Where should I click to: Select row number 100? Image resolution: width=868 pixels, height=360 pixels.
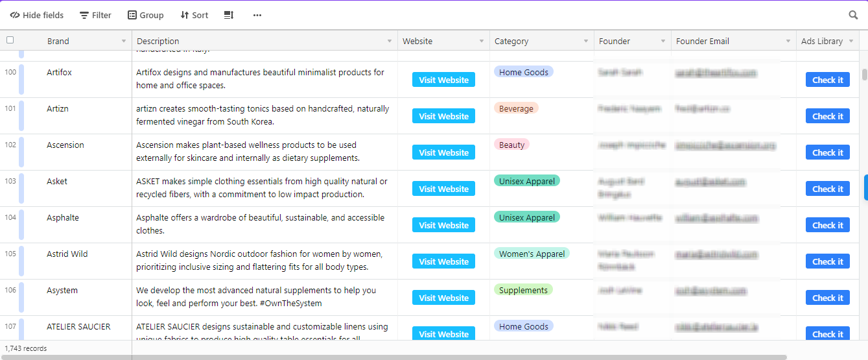pyautogui.click(x=10, y=72)
